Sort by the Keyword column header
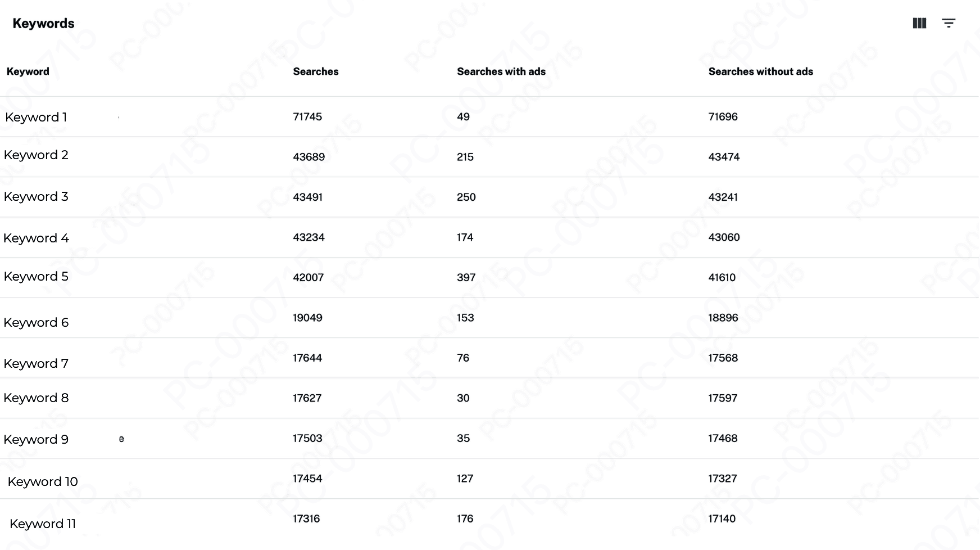980x550 pixels. [28, 71]
